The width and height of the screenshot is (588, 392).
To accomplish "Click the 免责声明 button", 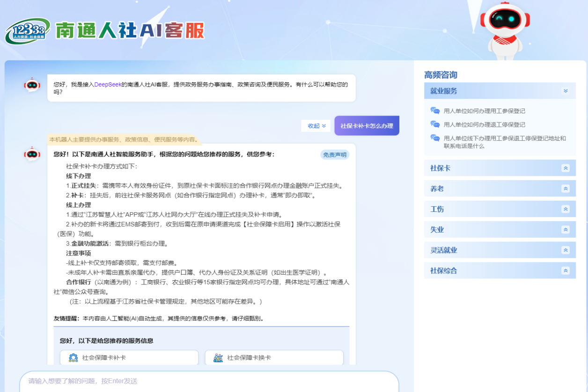I will click(x=335, y=154).
